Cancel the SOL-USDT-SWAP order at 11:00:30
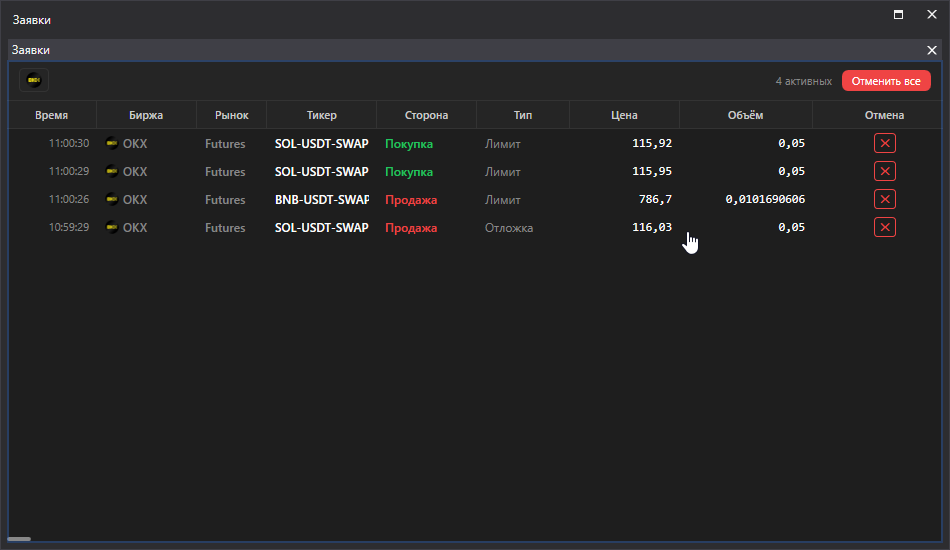This screenshot has width=950, height=550. [885, 144]
